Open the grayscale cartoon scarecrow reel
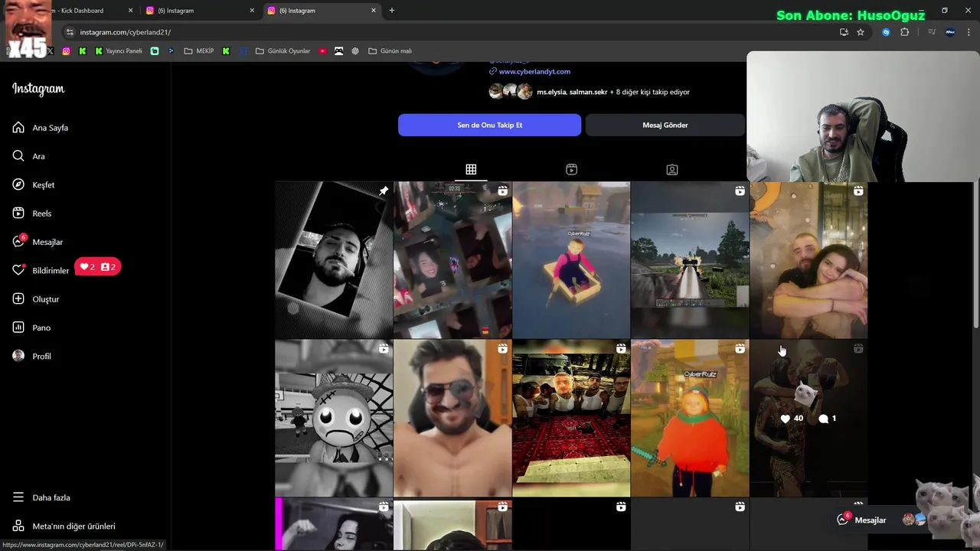The width and height of the screenshot is (980, 551). coord(334,419)
